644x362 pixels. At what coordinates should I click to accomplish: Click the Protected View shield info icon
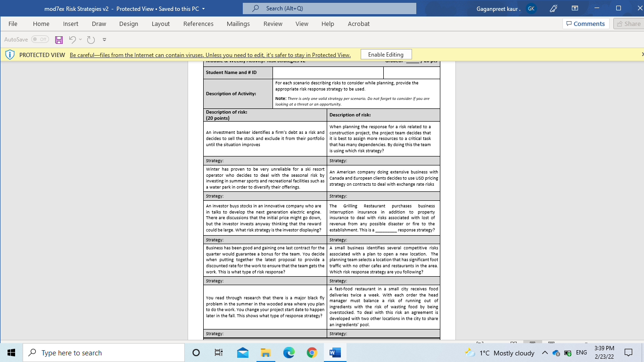pos(10,54)
